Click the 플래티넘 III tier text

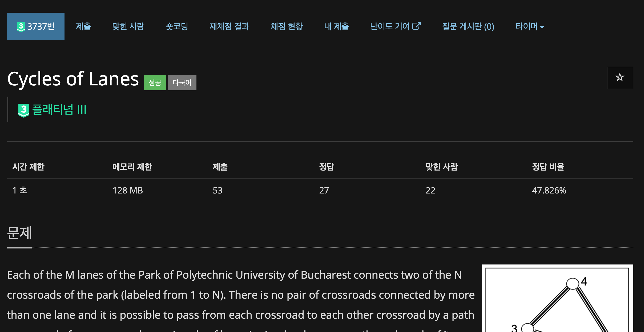pyautogui.click(x=59, y=110)
